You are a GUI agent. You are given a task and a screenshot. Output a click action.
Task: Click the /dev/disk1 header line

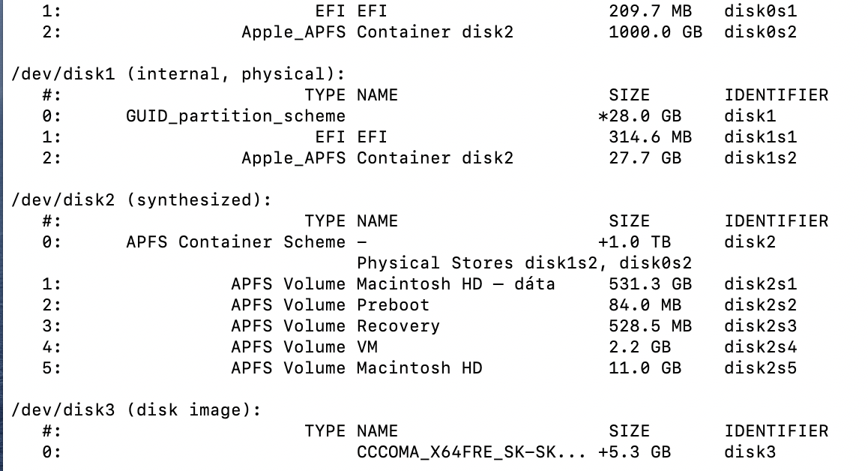point(178,74)
